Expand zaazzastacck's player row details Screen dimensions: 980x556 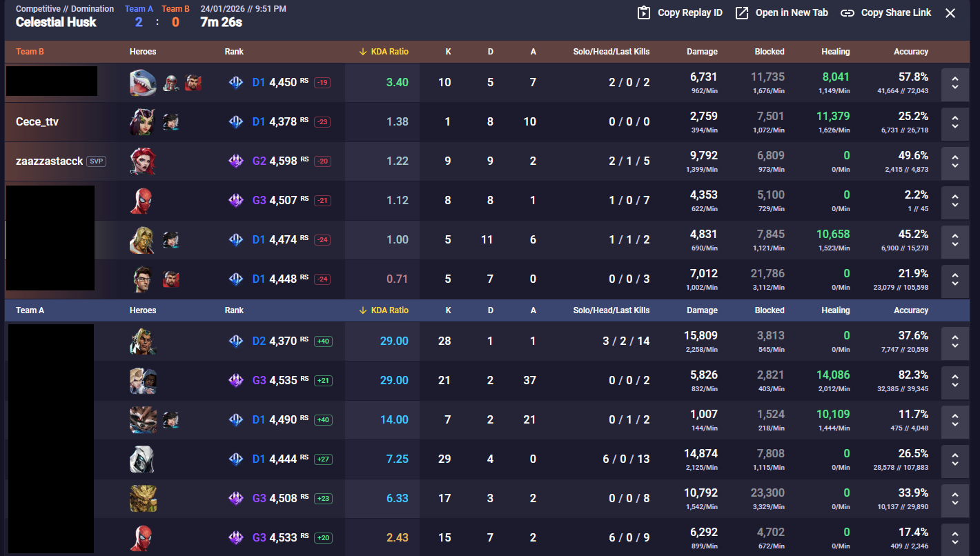[955, 161]
